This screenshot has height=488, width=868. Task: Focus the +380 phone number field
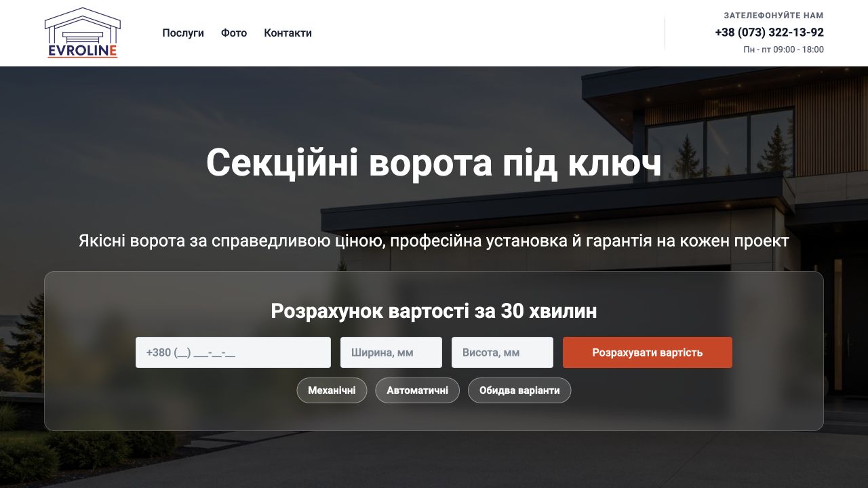(x=233, y=352)
